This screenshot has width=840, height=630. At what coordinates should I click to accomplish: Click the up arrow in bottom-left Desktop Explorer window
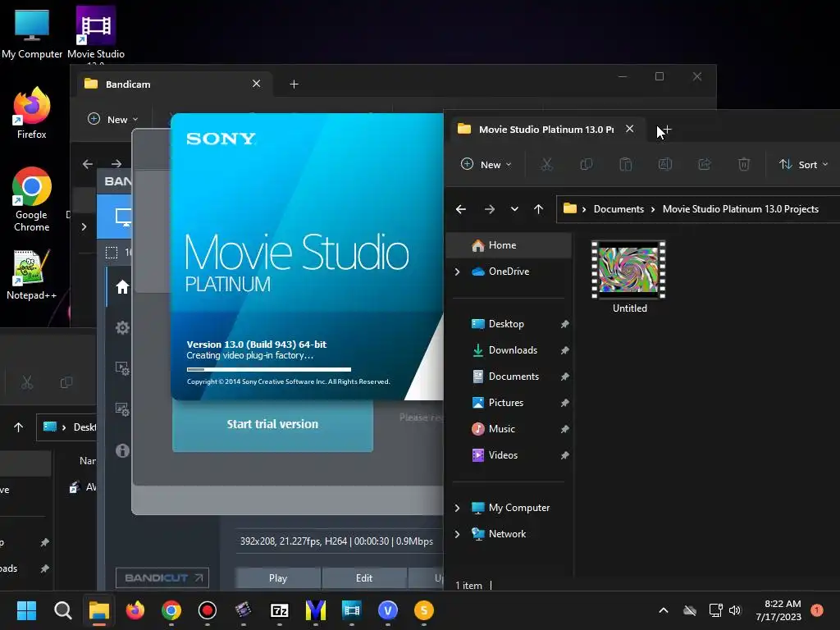point(18,427)
